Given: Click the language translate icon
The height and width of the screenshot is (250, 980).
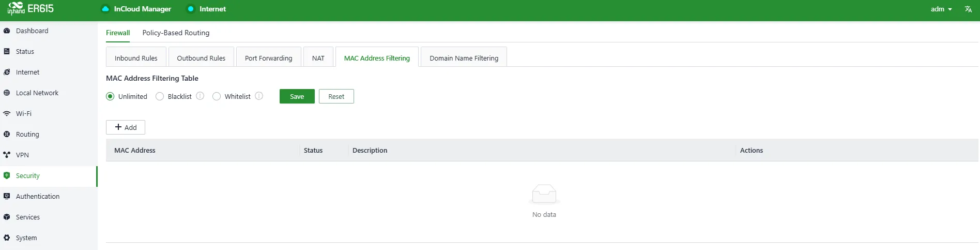Looking at the screenshot, I should click(968, 9).
